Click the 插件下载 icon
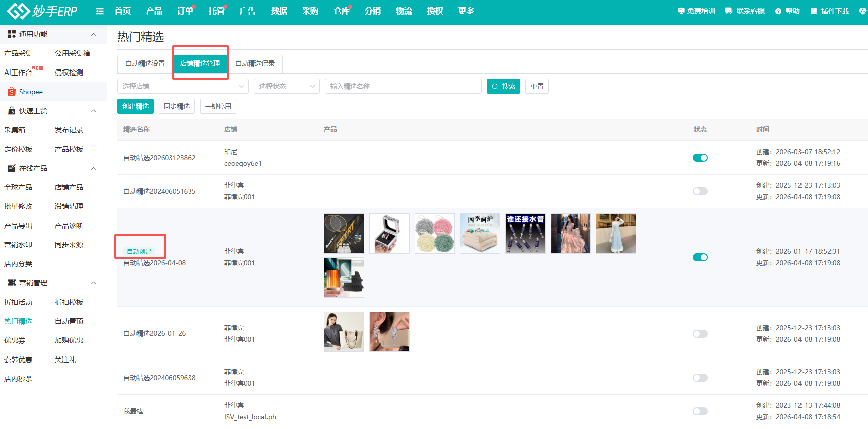The height and width of the screenshot is (429, 868). pyautogui.click(x=814, y=11)
